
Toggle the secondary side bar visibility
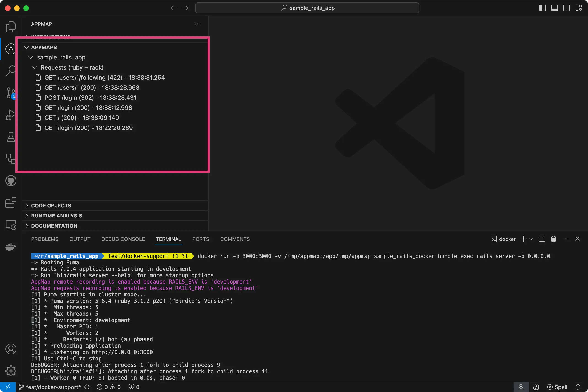[566, 8]
